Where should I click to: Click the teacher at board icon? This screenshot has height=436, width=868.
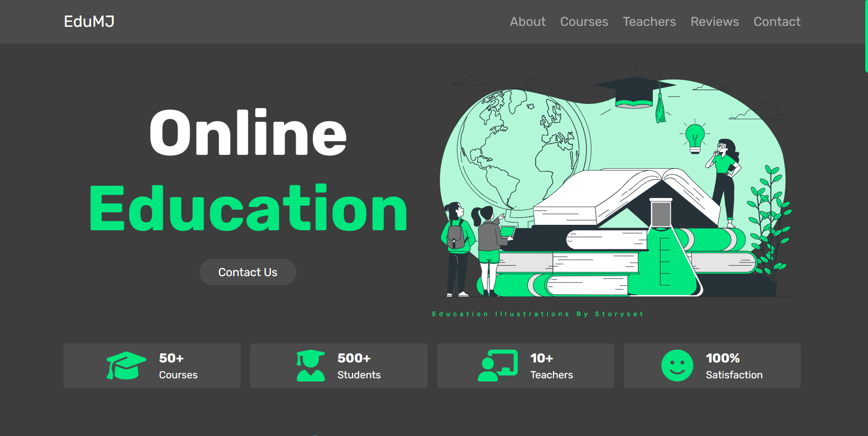(x=498, y=365)
